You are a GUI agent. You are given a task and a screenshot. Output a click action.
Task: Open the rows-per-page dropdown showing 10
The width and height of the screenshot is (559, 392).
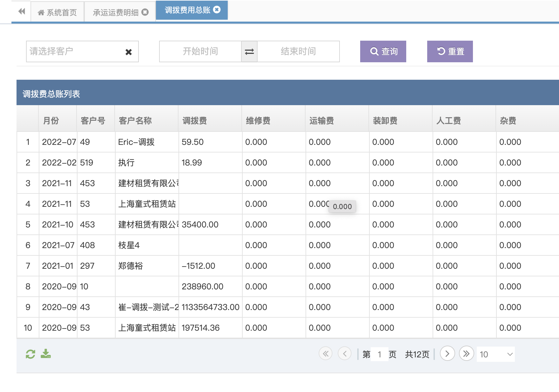[x=496, y=354]
